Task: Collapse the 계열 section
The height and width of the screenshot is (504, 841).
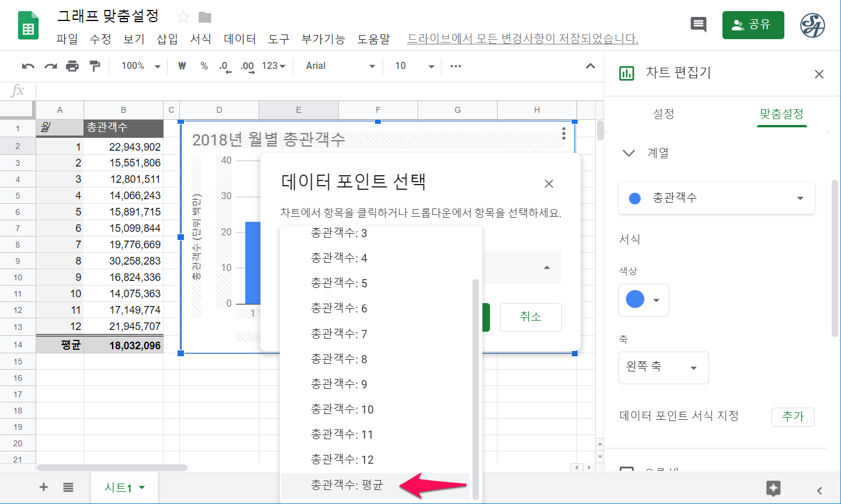Action: [x=628, y=153]
